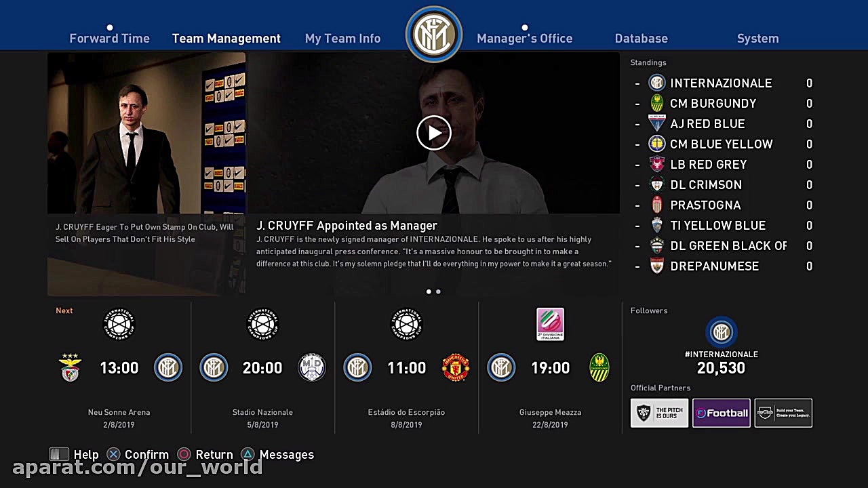
Task: Select AJ RED BLUE in standings
Action: coord(707,124)
